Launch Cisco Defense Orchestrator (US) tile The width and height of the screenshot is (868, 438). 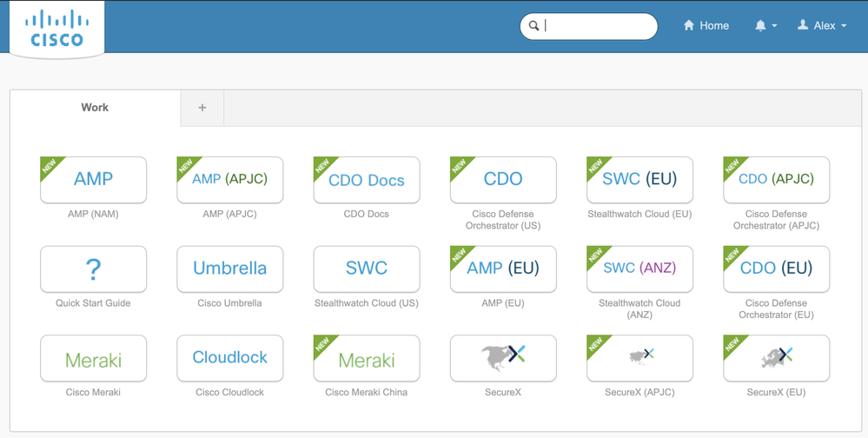[503, 180]
